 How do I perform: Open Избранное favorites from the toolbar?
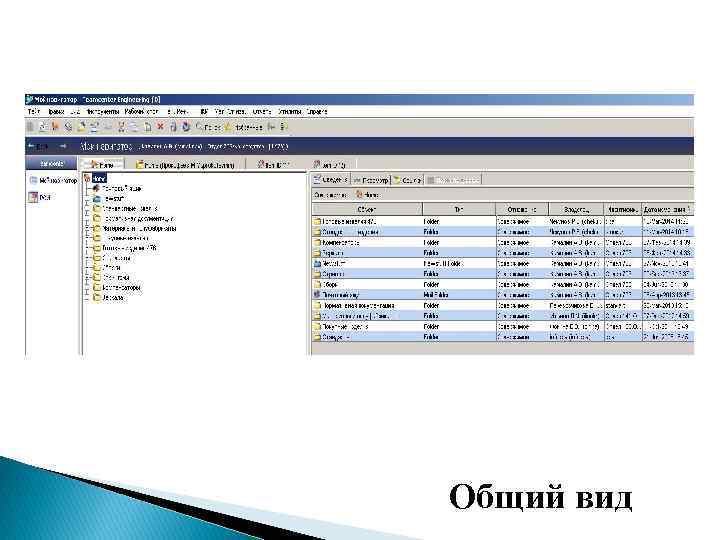pos(244,127)
